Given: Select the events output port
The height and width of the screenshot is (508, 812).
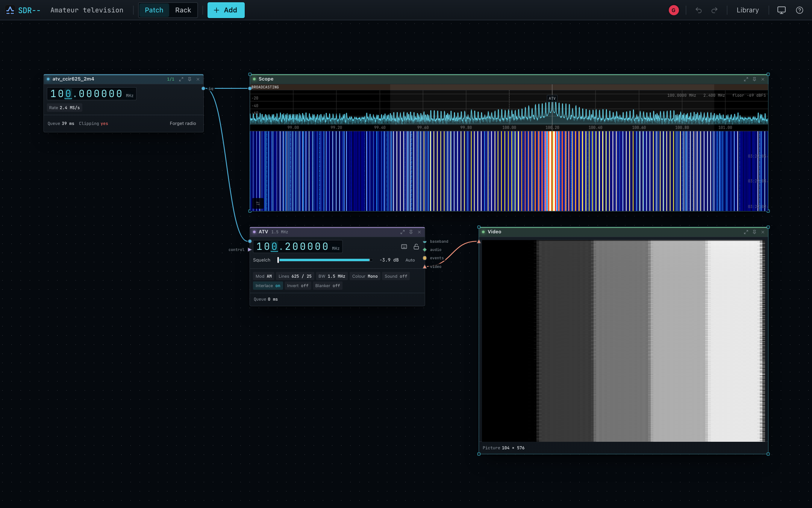Looking at the screenshot, I should pos(425,258).
